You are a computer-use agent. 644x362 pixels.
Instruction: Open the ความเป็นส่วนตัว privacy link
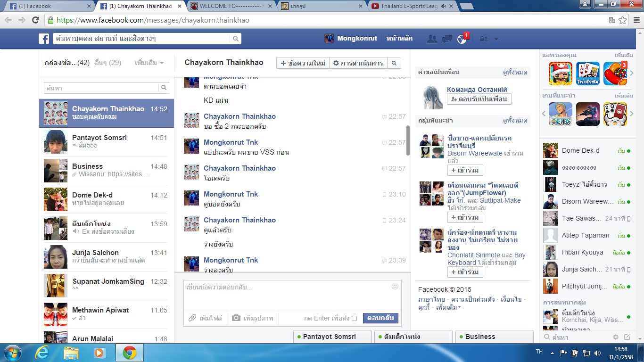click(473, 299)
